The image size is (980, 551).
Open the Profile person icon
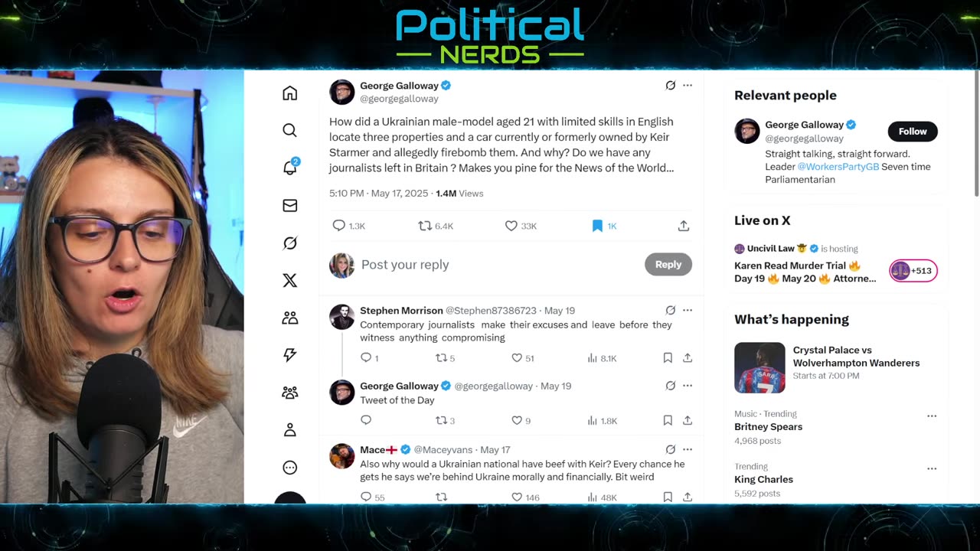click(289, 430)
